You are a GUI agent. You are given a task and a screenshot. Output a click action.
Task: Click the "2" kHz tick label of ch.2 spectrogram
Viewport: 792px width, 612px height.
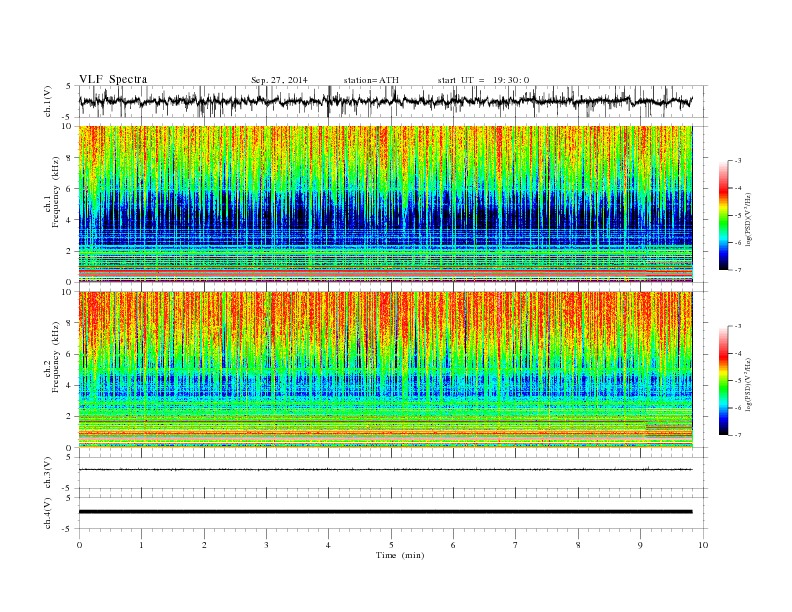pyautogui.click(x=70, y=417)
